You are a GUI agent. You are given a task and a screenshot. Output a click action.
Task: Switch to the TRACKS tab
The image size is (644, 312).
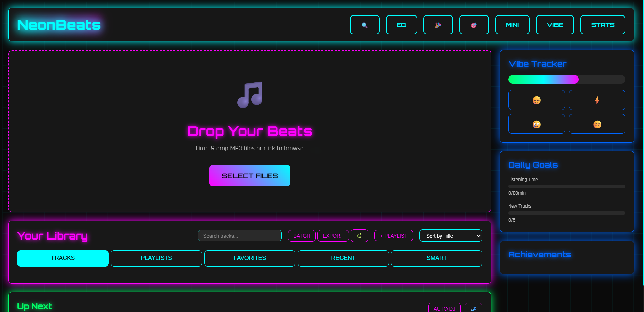pos(63,258)
